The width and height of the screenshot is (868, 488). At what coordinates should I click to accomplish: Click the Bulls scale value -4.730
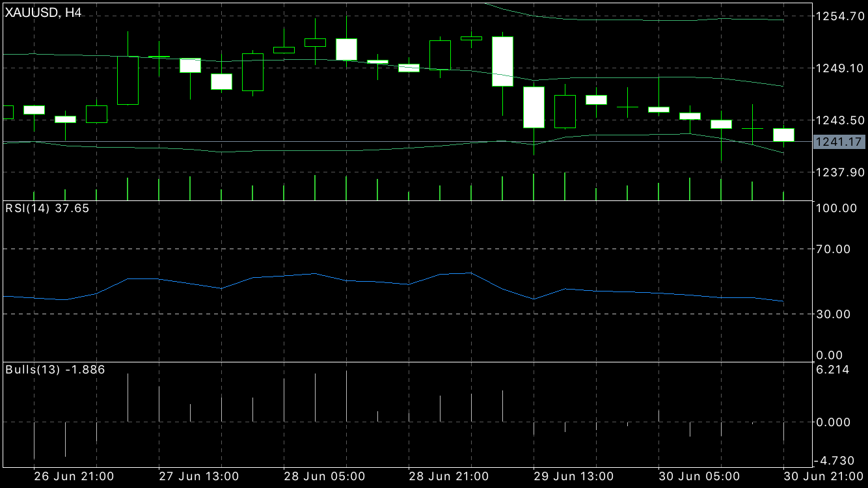[834, 461]
